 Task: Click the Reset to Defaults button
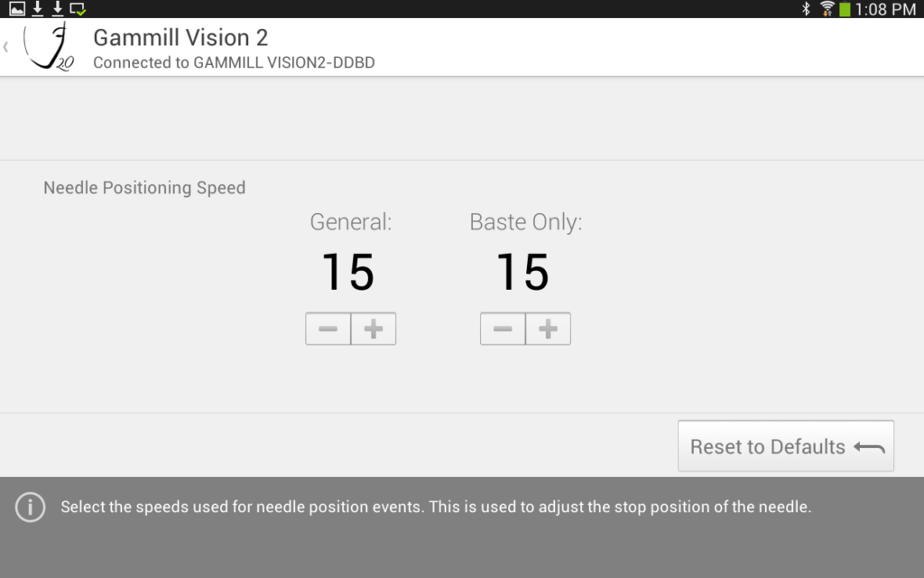pyautogui.click(x=785, y=446)
